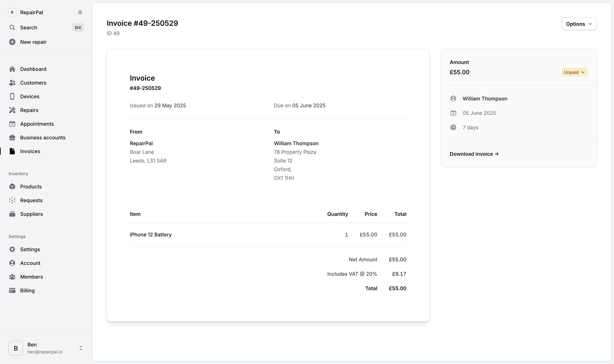The width and height of the screenshot is (614, 364).
Task: Click New repair
Action: [33, 42]
